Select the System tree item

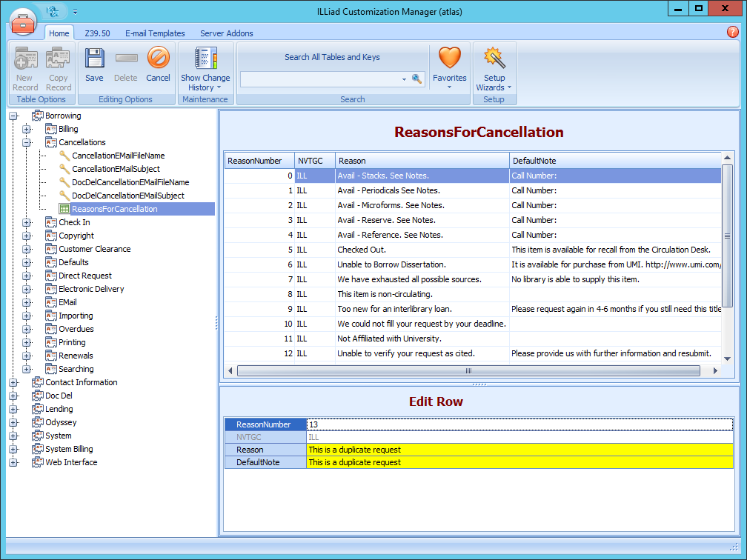point(58,436)
